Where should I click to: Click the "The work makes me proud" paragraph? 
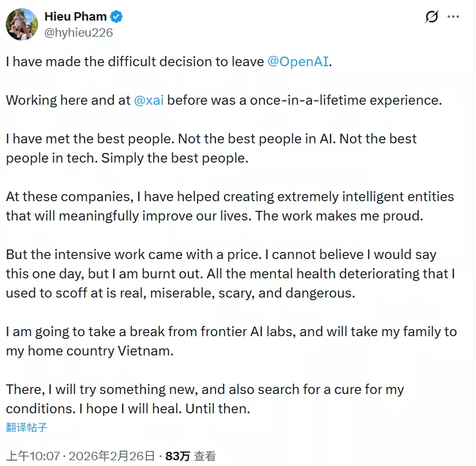(x=339, y=216)
